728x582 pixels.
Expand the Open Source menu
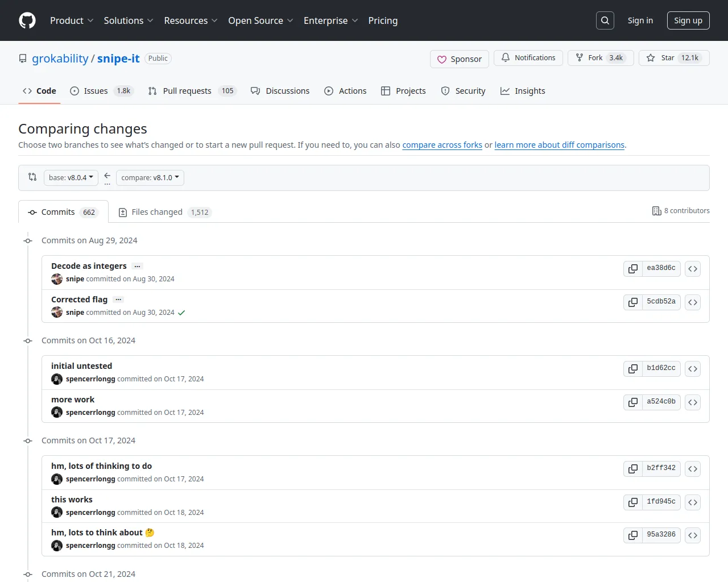(x=260, y=20)
